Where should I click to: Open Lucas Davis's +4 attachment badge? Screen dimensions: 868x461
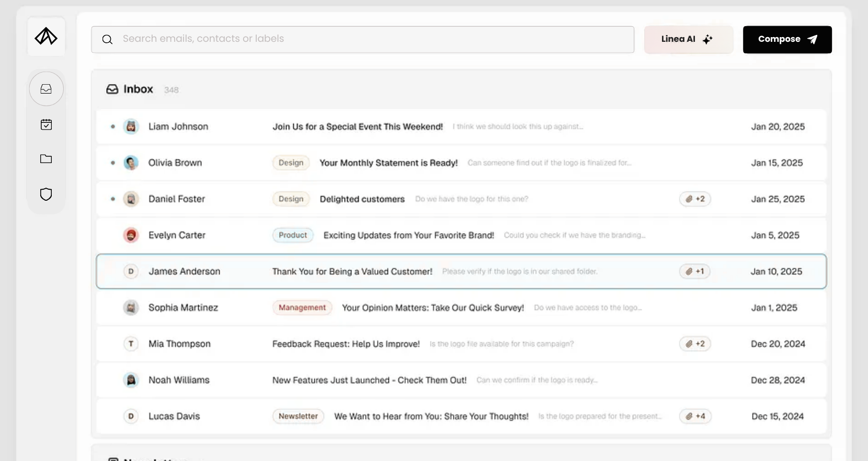click(695, 417)
